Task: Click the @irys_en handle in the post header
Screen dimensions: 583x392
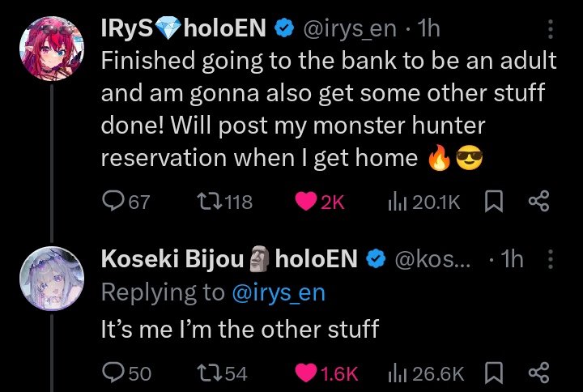Action: pyautogui.click(x=350, y=29)
